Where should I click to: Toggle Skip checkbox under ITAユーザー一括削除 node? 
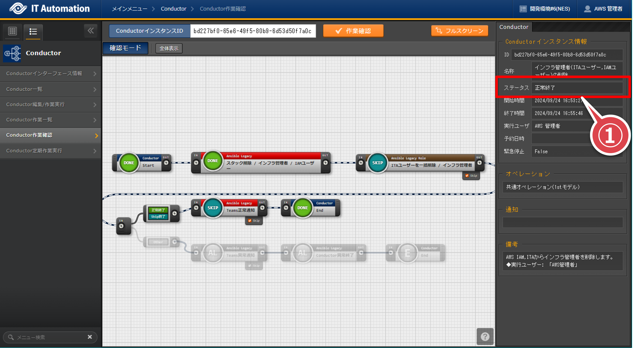pos(467,176)
